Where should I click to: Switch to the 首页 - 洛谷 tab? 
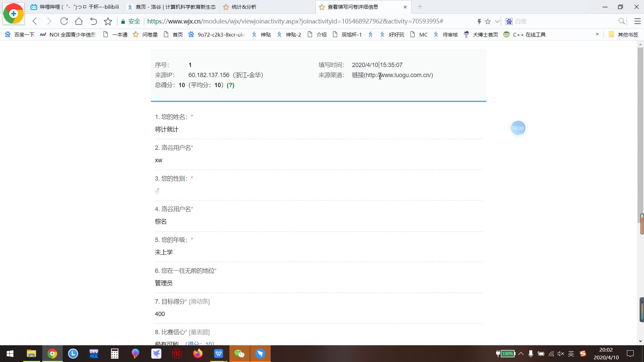pos(172,7)
